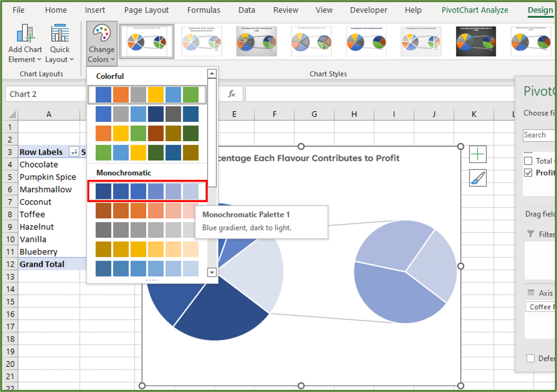Expand the Quick Layout dropdown arrow
Screen dimensions: 557x392
[x=71, y=59]
